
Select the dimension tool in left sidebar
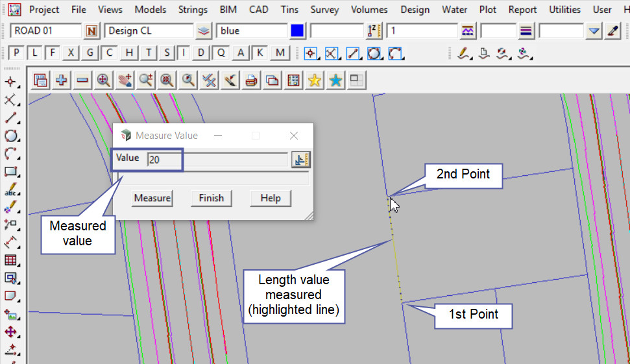click(11, 242)
